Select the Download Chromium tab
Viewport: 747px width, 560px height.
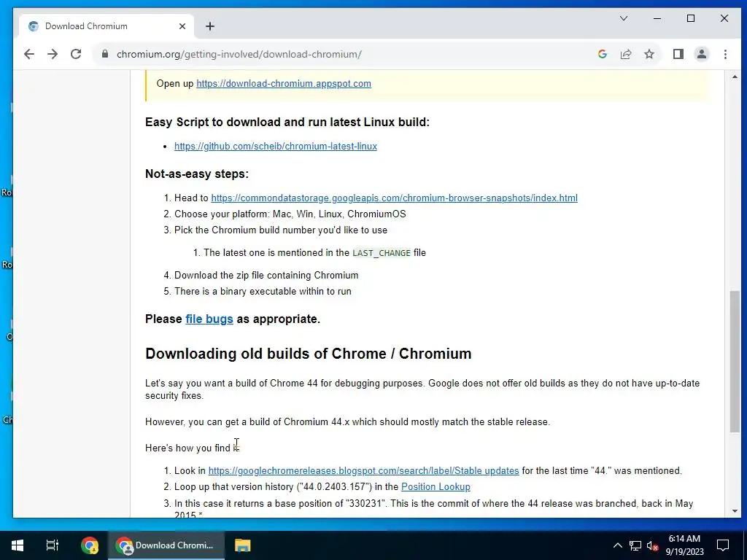tap(107, 26)
